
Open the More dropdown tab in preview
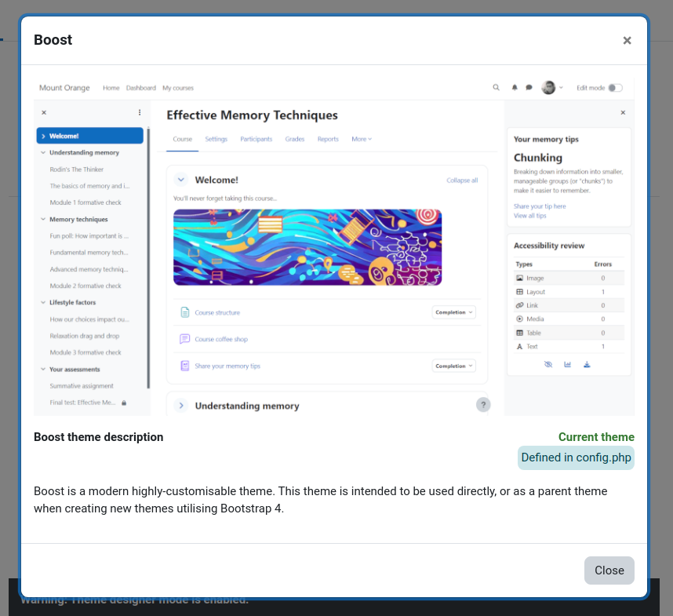click(362, 139)
